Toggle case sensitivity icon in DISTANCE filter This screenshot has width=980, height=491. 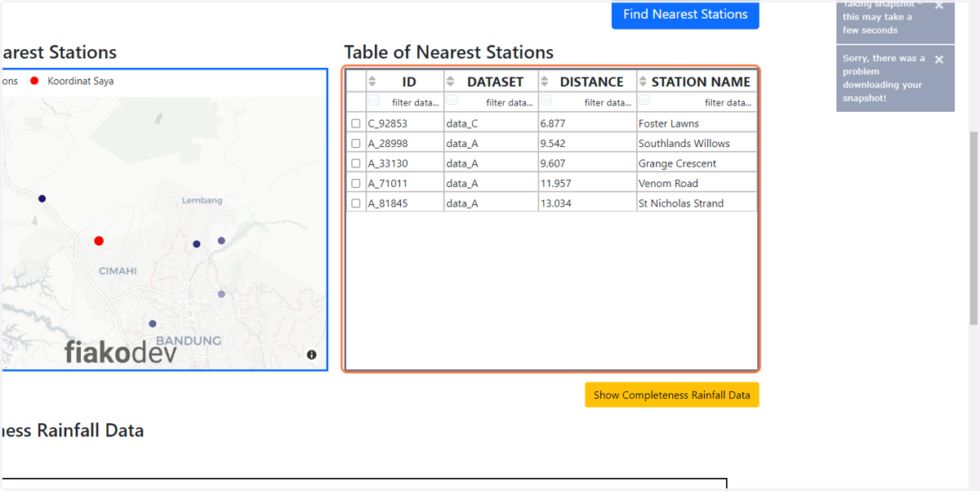546,100
